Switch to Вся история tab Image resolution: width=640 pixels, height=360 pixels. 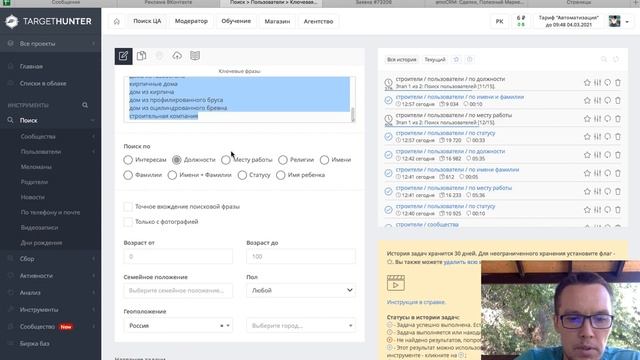[x=402, y=60]
